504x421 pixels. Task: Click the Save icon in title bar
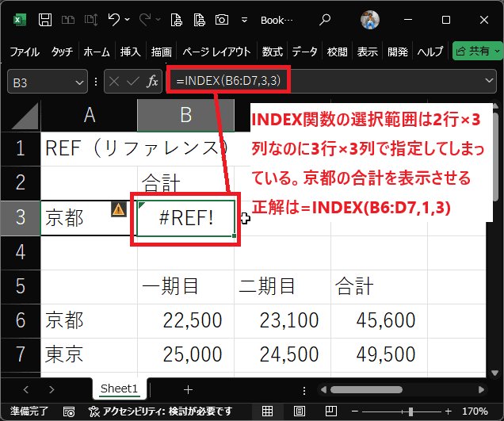[x=46, y=18]
